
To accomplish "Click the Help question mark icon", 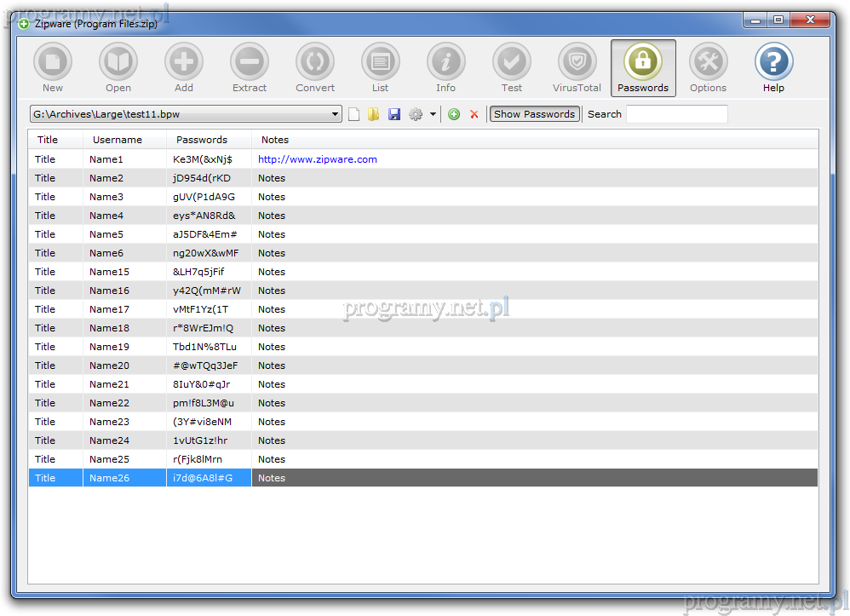I will click(x=773, y=63).
